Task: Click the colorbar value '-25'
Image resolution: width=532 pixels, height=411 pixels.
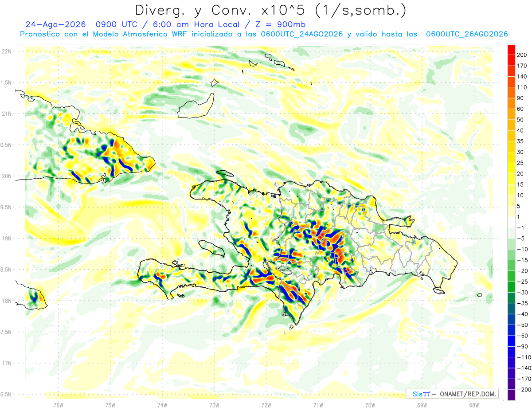Action: tap(523, 282)
